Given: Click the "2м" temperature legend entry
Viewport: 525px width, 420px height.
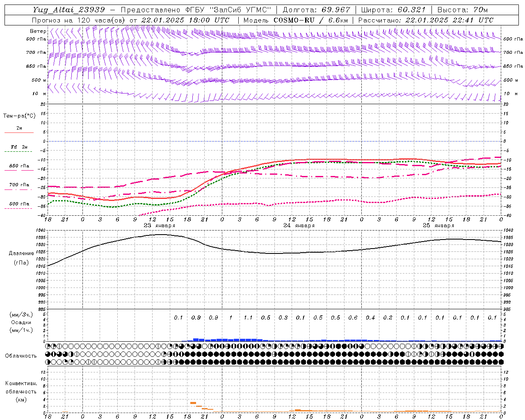Looking at the screenshot, I should pos(19,128).
